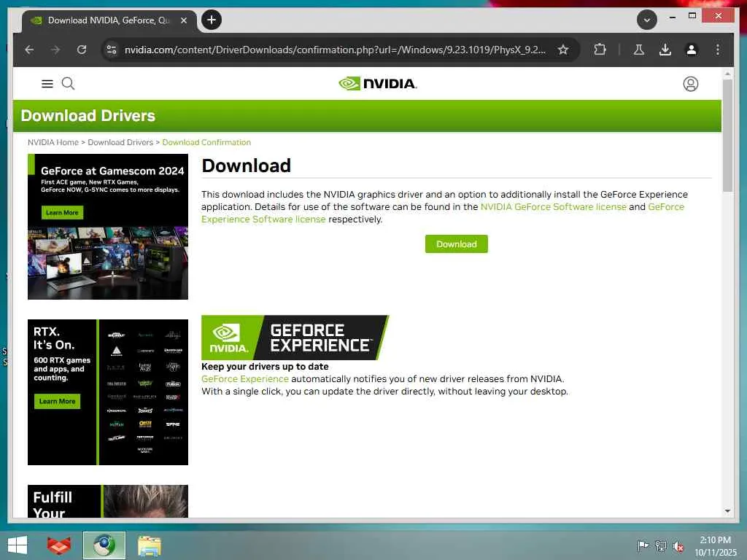Open the browser three-dot menu
This screenshot has height=560, width=747.
coord(718,50)
